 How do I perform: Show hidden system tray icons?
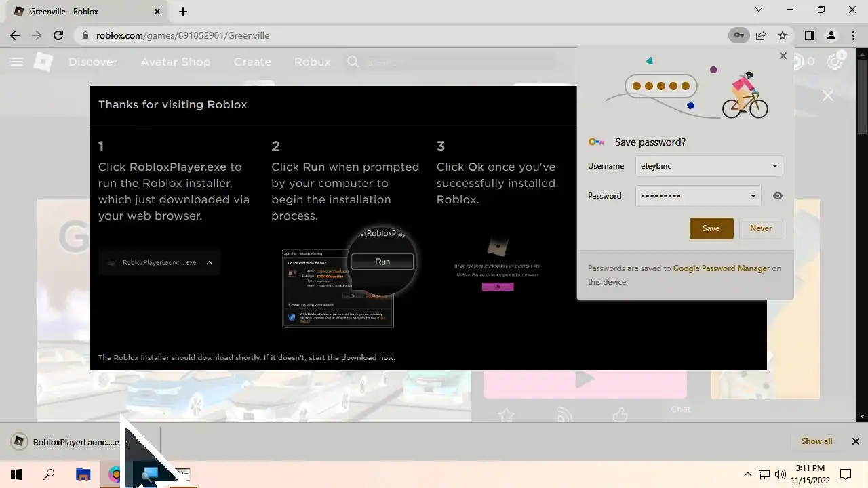[748, 474]
